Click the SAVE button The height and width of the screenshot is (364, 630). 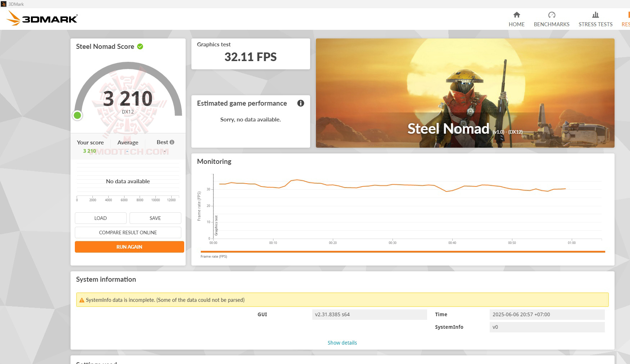point(155,218)
